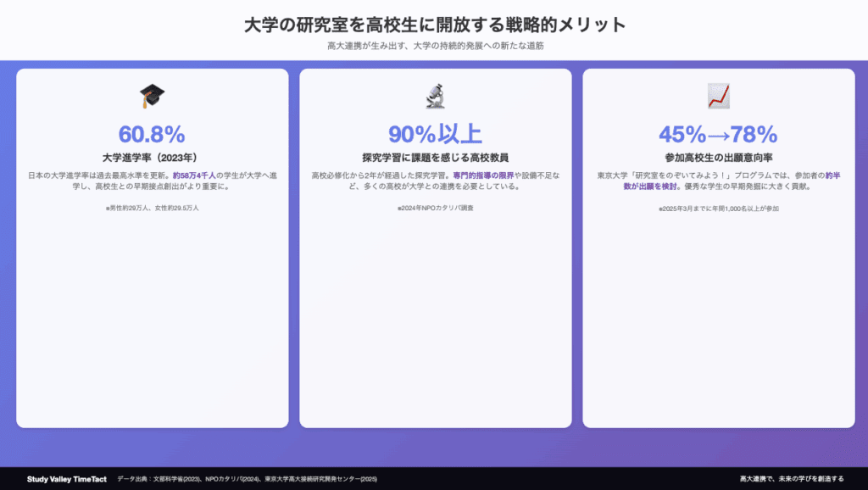The height and width of the screenshot is (490, 868).
Task: Click the subtitle 高大連携が生み出す text
Action: (x=434, y=46)
